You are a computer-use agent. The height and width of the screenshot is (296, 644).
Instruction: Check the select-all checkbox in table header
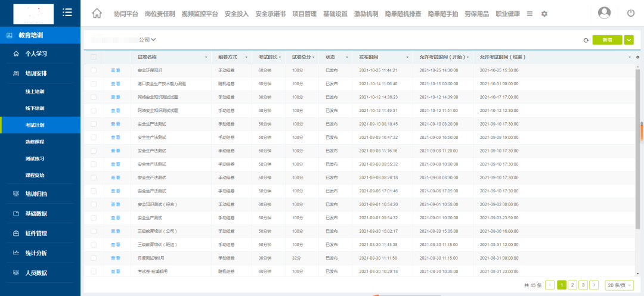(94, 57)
